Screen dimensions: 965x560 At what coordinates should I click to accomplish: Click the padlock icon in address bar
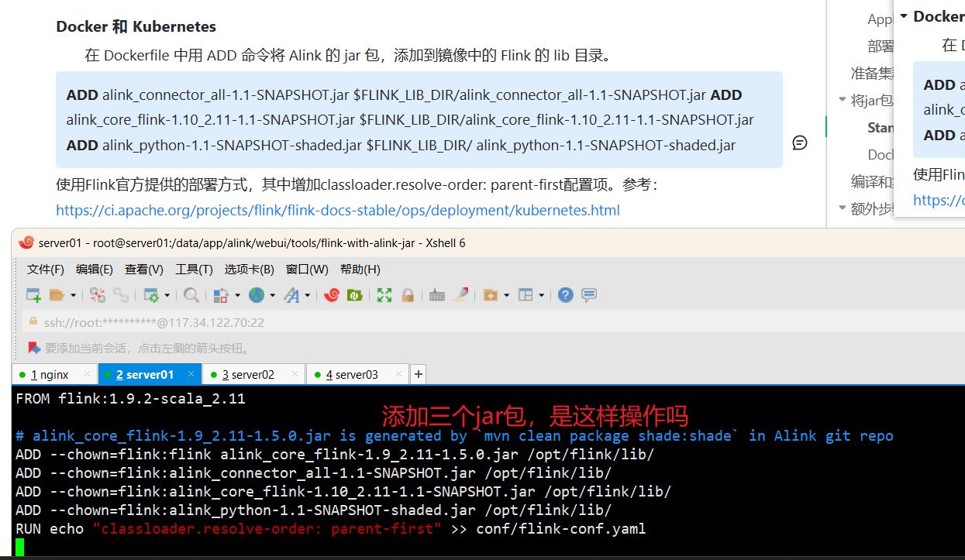click(x=33, y=322)
